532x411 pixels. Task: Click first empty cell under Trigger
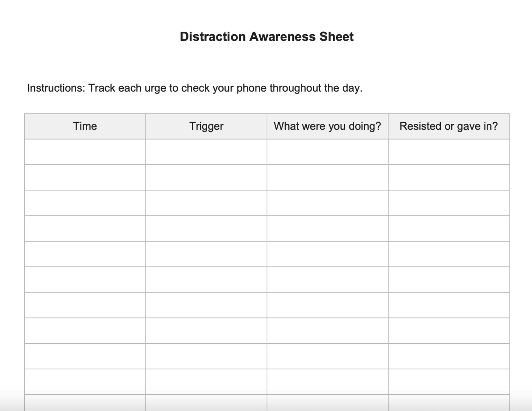click(x=206, y=152)
